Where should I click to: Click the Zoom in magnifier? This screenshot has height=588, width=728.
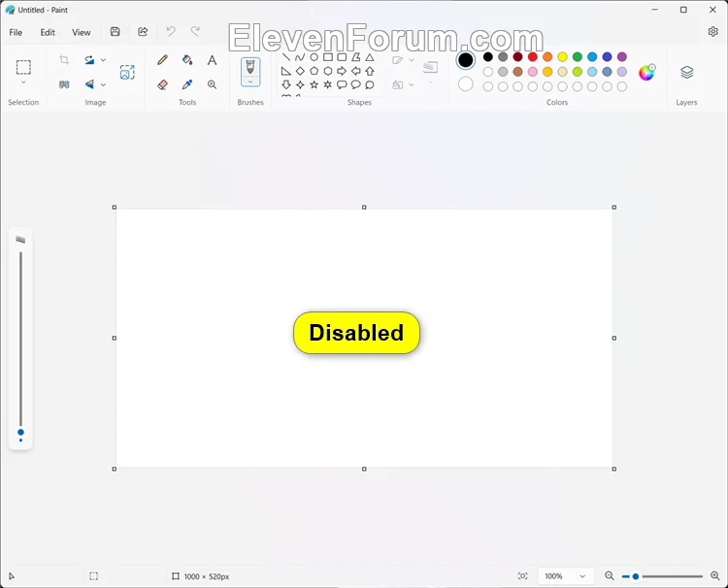tap(715, 576)
